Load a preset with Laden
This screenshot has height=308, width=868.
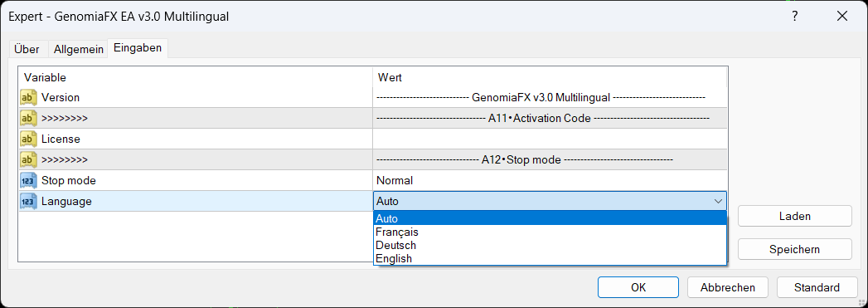point(794,216)
